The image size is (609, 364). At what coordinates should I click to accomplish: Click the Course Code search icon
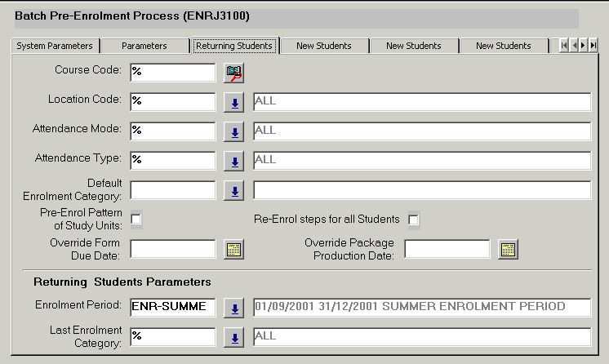pyautogui.click(x=234, y=73)
